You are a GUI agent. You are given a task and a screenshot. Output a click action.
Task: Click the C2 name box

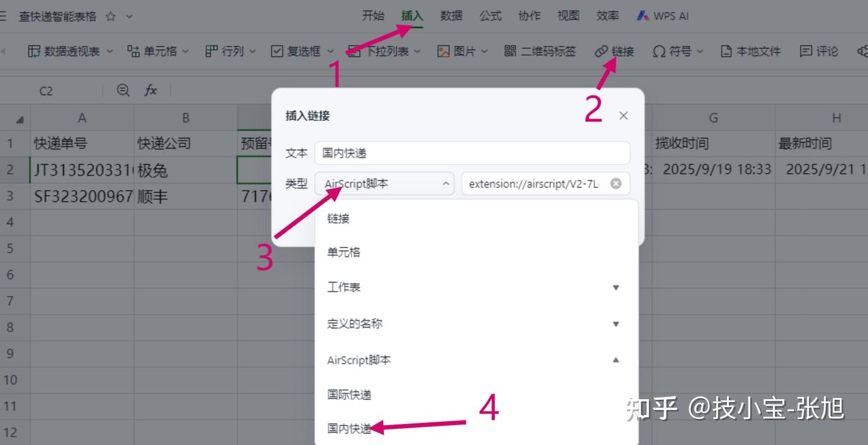[x=46, y=91]
